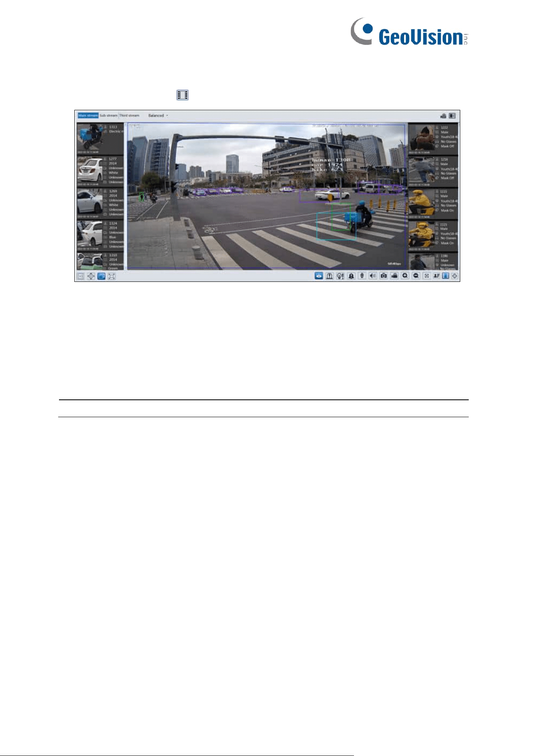Switch to the Main stream tab

pos(88,115)
